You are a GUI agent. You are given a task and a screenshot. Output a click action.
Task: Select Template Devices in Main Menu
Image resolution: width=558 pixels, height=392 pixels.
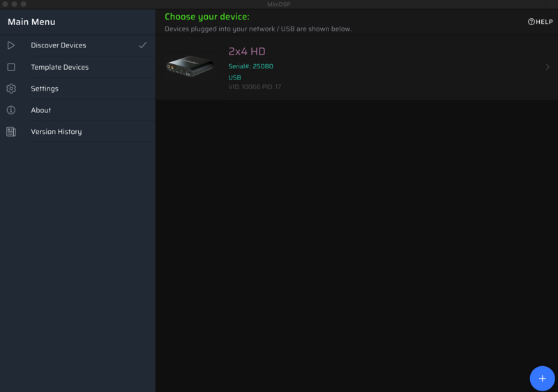click(59, 67)
